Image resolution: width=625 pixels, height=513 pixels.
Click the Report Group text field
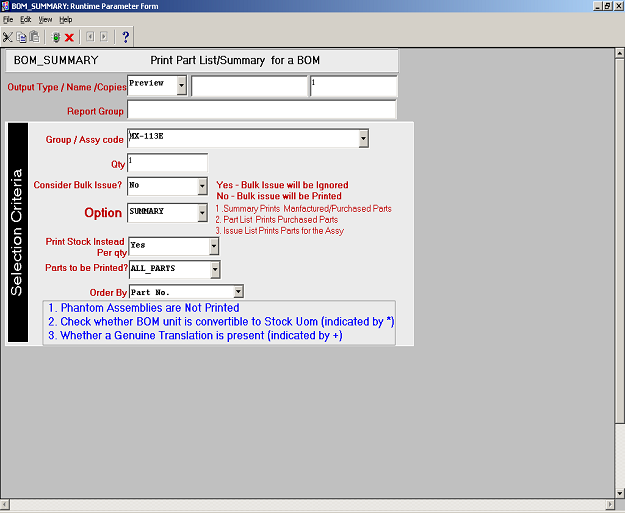261,110
